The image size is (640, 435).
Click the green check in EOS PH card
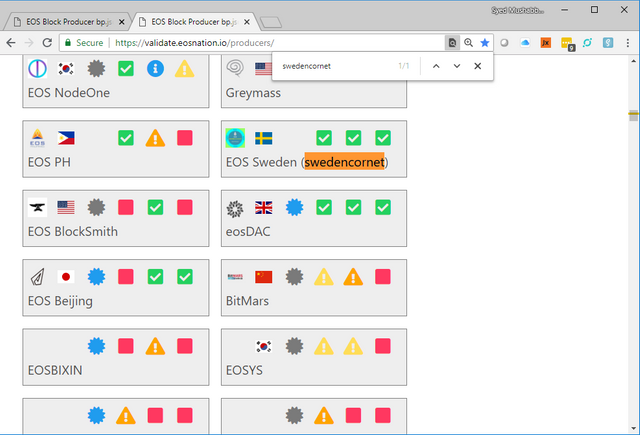point(126,138)
